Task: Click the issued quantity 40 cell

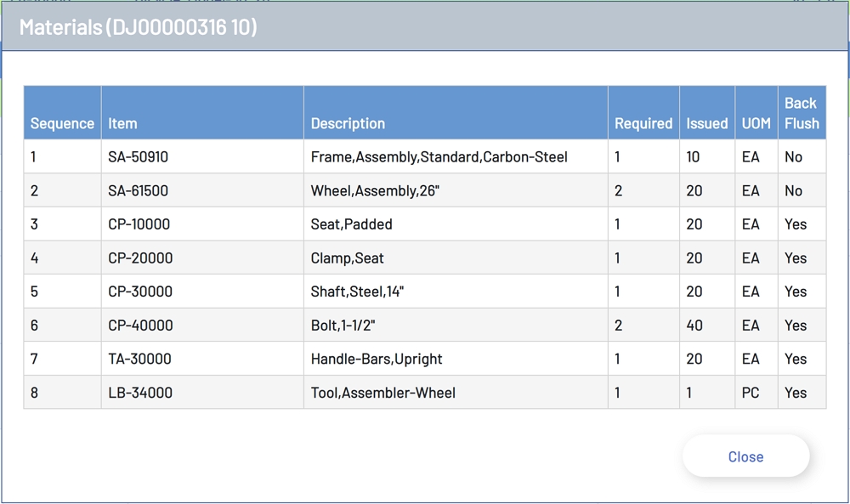Action: (x=694, y=326)
